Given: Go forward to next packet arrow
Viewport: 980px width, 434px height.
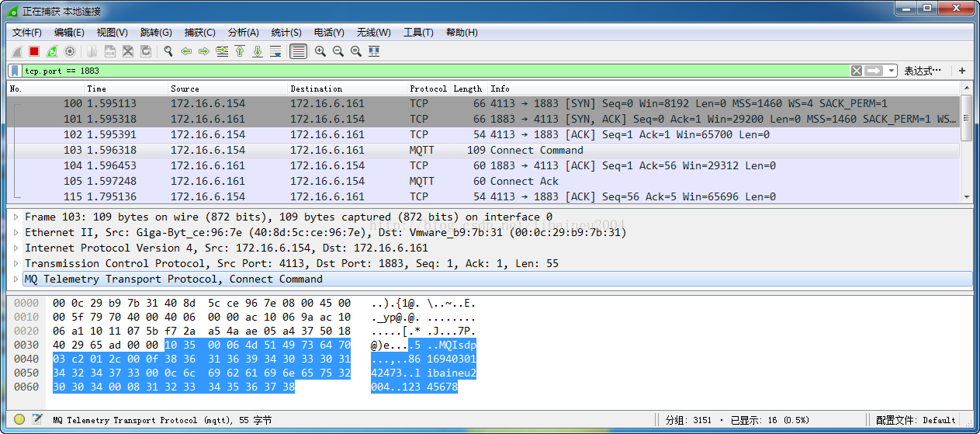Looking at the screenshot, I should pyautogui.click(x=204, y=51).
